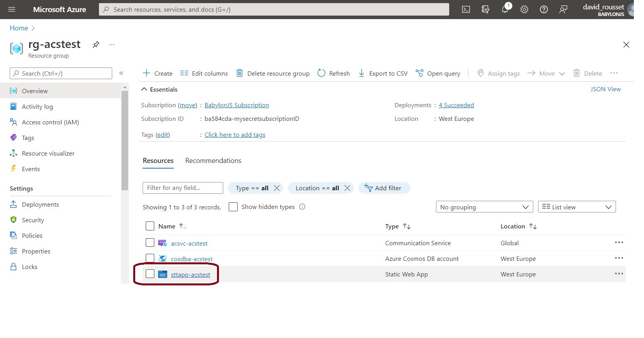The width and height of the screenshot is (644, 338).
Task: Check the cosdba-acstest row checkbox
Action: [x=150, y=258]
